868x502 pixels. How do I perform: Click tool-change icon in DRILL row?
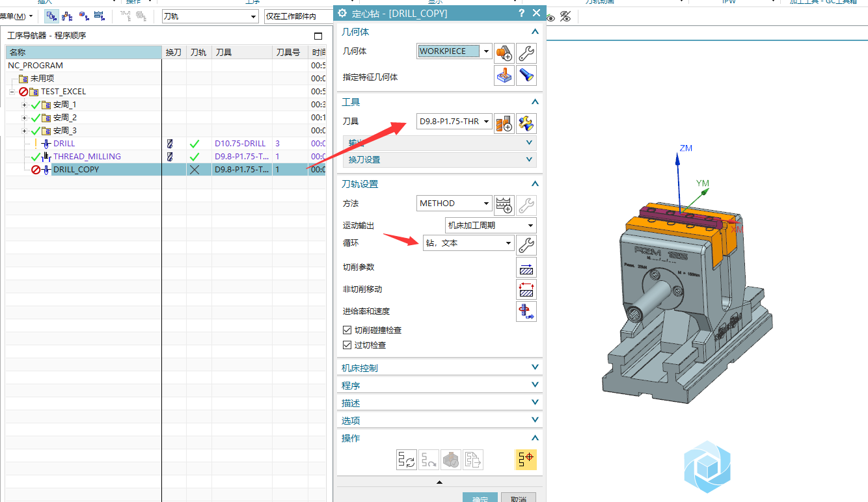(170, 144)
